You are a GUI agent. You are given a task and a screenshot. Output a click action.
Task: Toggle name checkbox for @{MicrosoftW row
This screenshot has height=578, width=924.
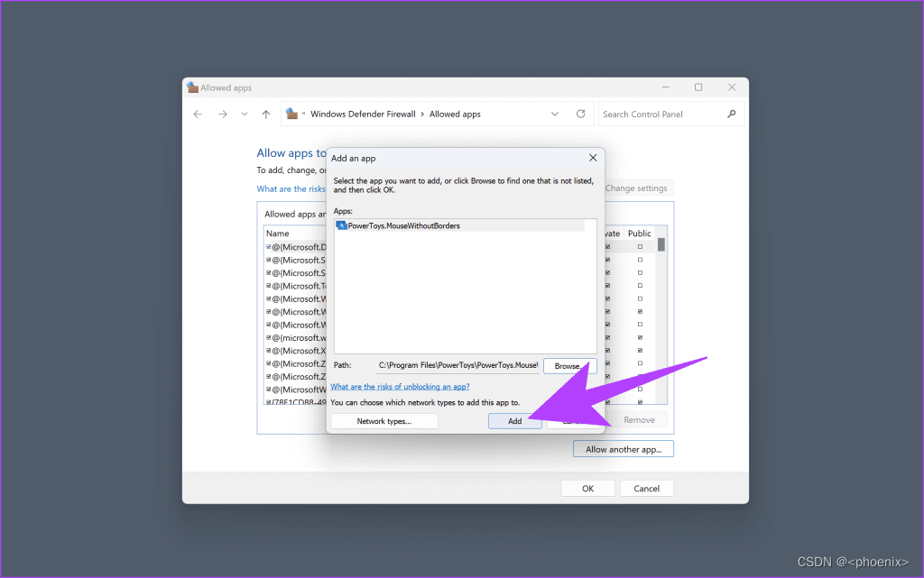pyautogui.click(x=269, y=390)
